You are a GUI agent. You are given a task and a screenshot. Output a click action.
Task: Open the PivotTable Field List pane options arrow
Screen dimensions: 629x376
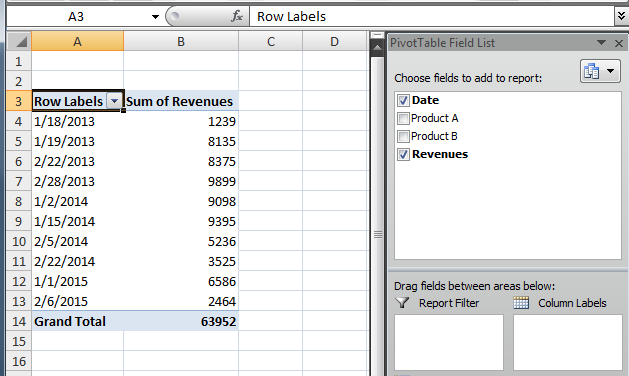click(x=601, y=43)
